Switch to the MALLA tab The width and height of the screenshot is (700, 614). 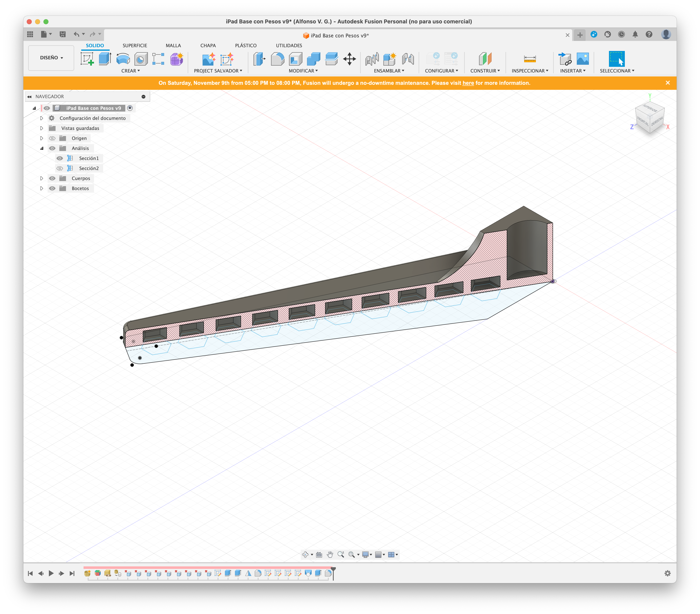click(173, 46)
